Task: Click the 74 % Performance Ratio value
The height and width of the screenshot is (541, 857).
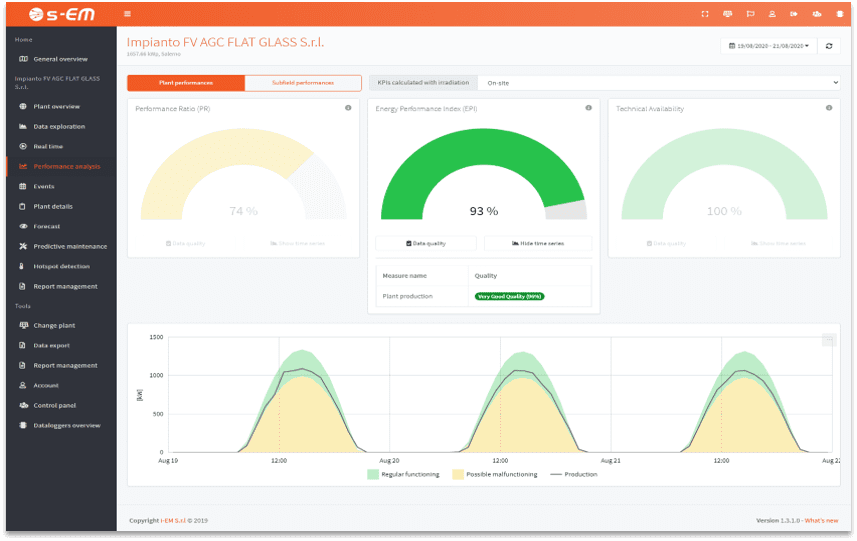Action: coord(243,211)
